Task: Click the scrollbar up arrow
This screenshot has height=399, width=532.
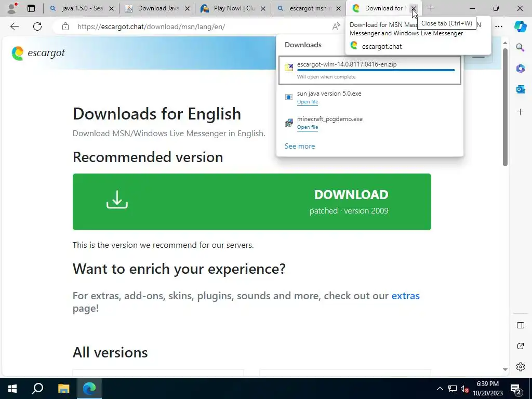Action: pyautogui.click(x=505, y=43)
